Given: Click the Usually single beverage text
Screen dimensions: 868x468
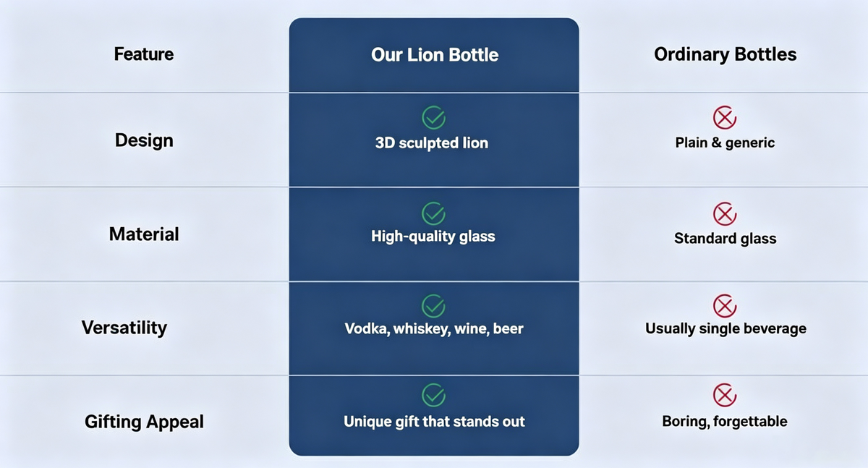Looking at the screenshot, I should pyautogui.click(x=726, y=328).
